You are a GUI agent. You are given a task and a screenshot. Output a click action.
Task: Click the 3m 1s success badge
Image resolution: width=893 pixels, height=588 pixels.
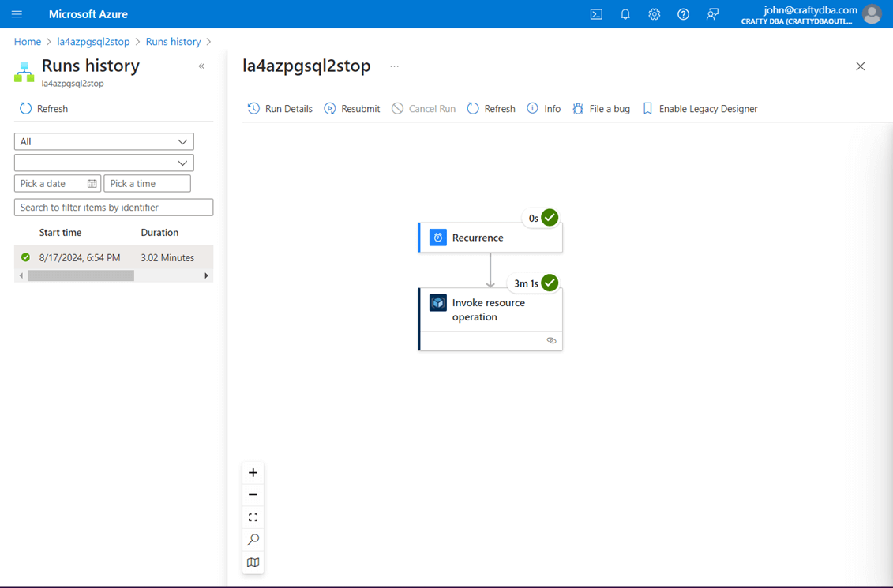tap(534, 283)
